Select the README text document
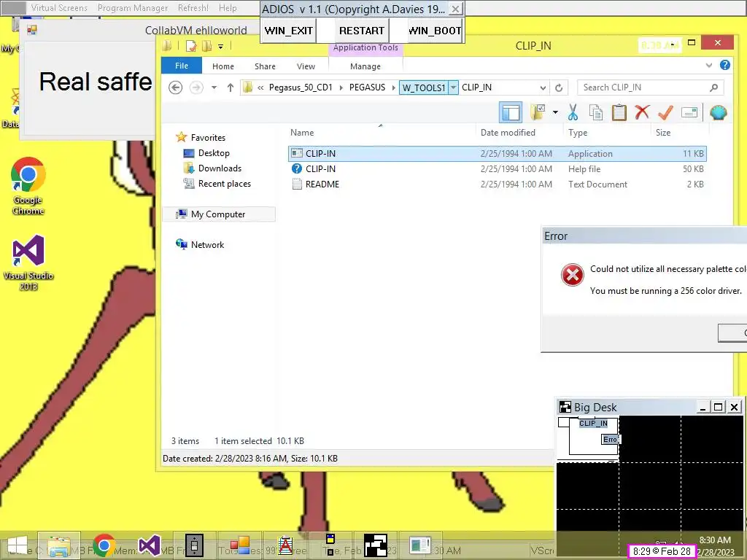This screenshot has width=747, height=560. click(497, 184)
